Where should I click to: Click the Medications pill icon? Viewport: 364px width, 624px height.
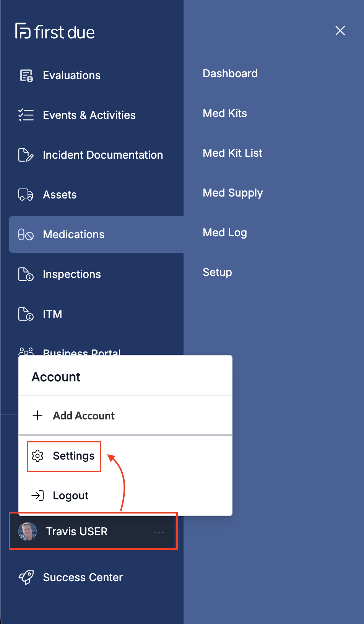pos(26,234)
